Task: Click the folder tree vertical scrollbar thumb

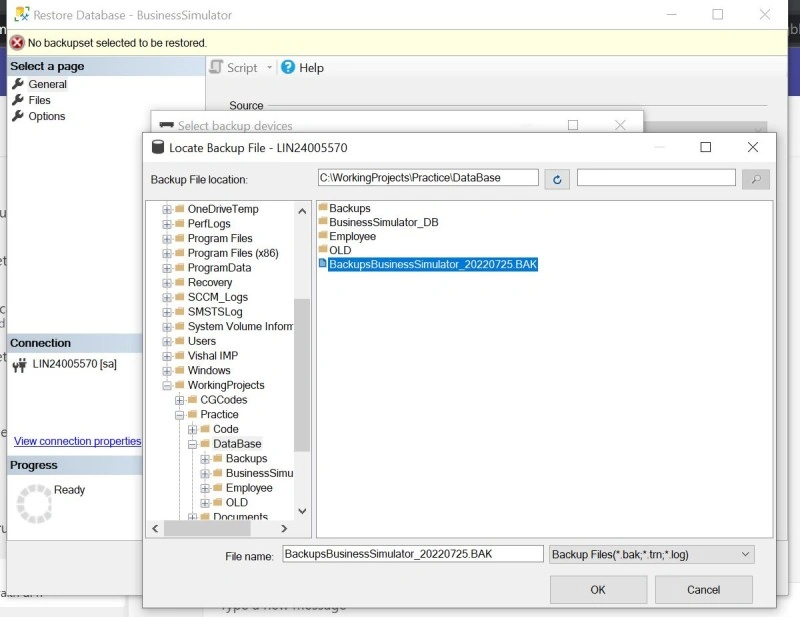Action: (302, 375)
